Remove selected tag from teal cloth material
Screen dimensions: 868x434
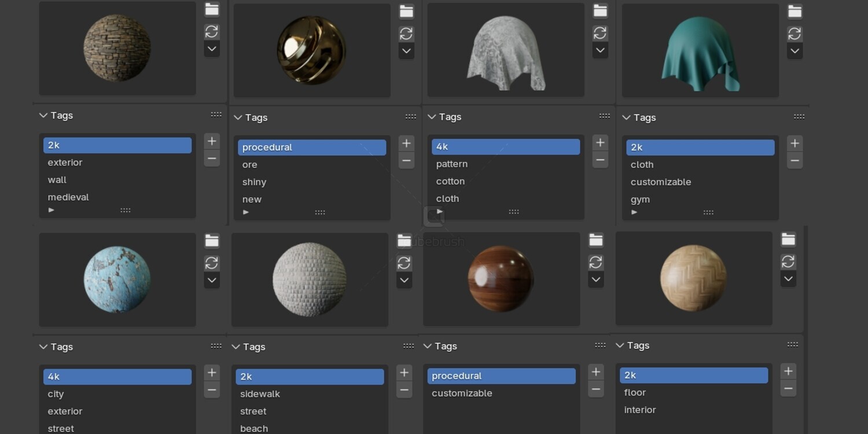coord(795,161)
